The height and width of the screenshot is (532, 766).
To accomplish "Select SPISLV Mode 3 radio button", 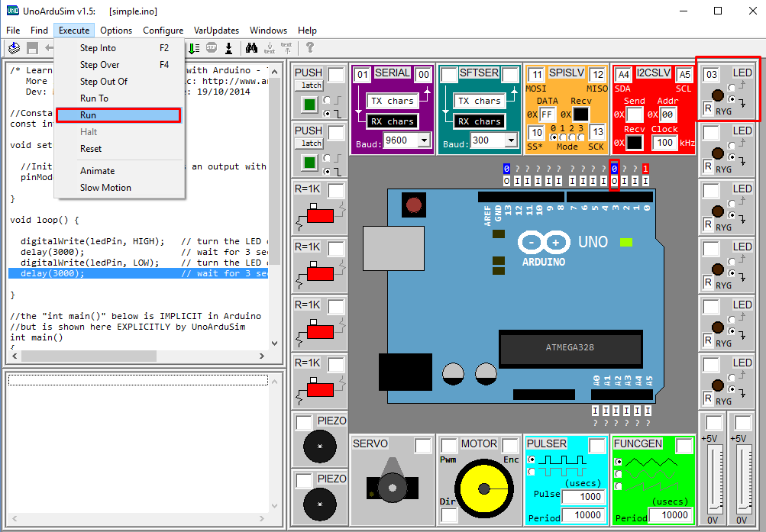I will click(581, 137).
